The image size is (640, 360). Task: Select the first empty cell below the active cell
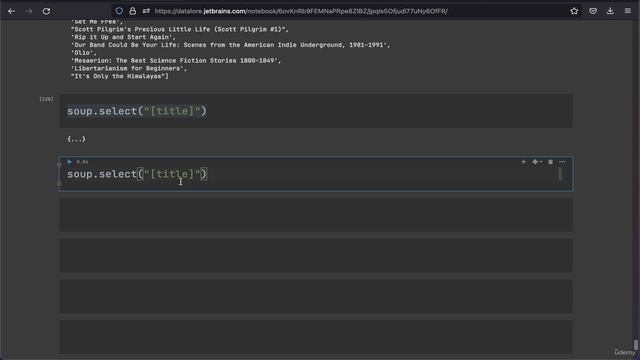[x=316, y=215]
